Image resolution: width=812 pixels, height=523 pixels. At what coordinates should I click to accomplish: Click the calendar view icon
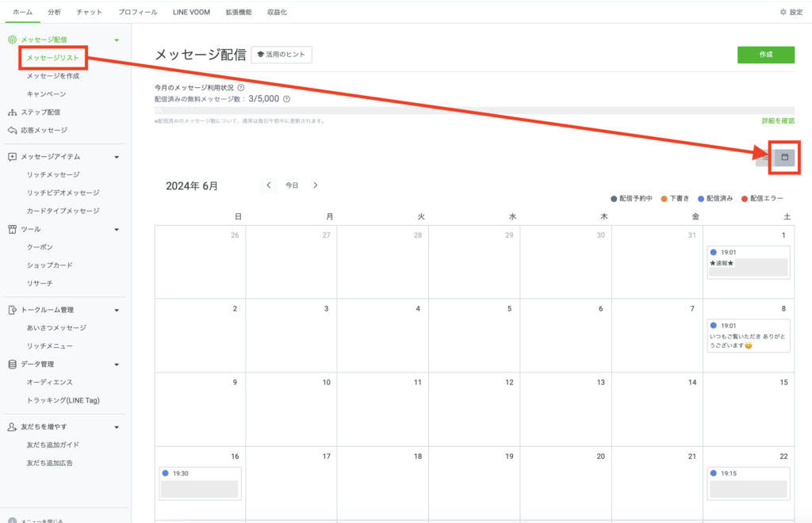pyautogui.click(x=784, y=158)
